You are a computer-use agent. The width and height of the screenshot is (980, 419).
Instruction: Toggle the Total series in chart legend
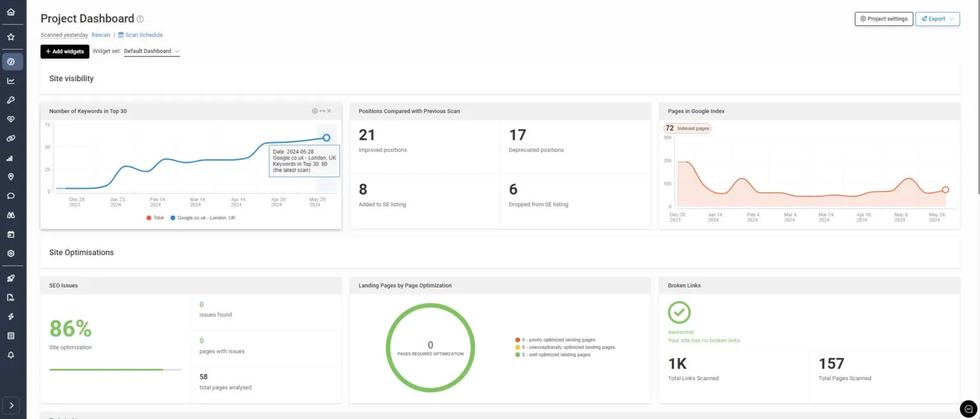[155, 218]
